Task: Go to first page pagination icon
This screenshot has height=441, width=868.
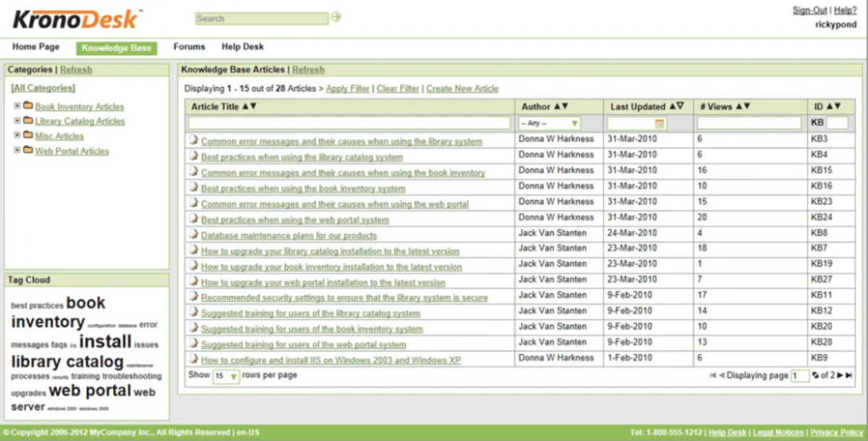Action: tap(713, 375)
